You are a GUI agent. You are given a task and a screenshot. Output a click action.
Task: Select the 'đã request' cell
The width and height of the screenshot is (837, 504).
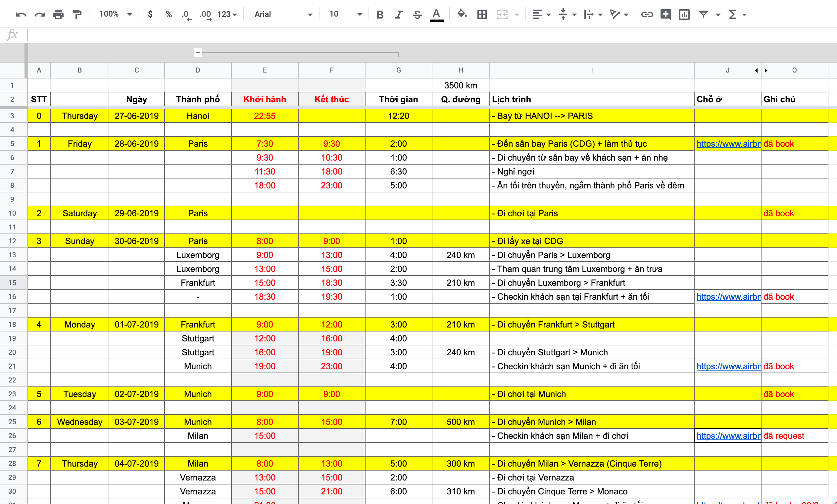tap(794, 436)
